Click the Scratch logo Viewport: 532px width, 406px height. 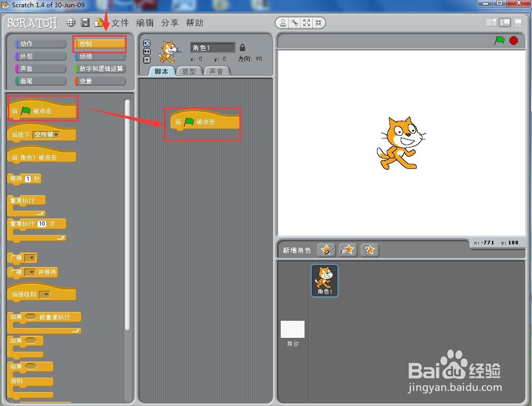pyautogui.click(x=32, y=23)
